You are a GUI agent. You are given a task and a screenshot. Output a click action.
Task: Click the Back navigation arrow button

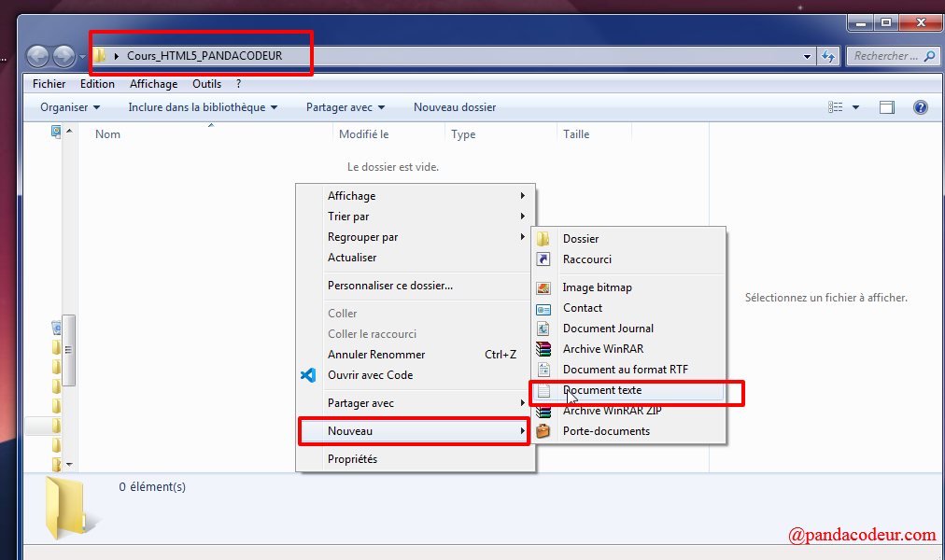tap(37, 57)
